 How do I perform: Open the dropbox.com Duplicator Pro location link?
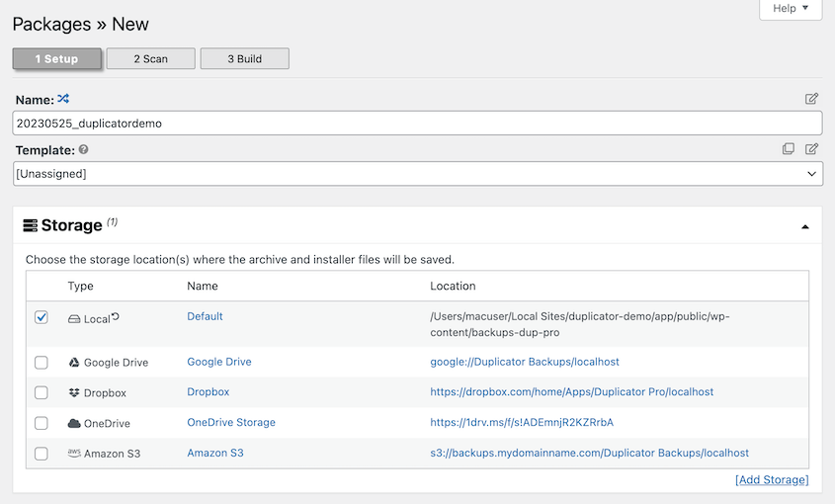(572, 392)
